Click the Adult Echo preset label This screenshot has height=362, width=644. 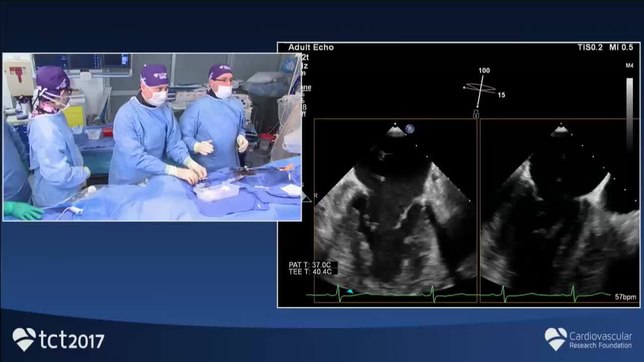(x=311, y=47)
